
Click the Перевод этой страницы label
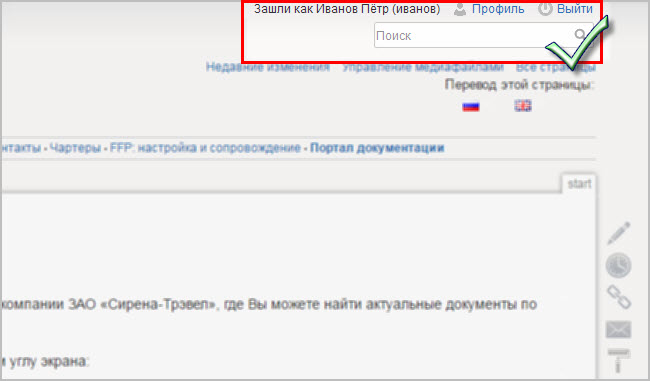pos(519,85)
